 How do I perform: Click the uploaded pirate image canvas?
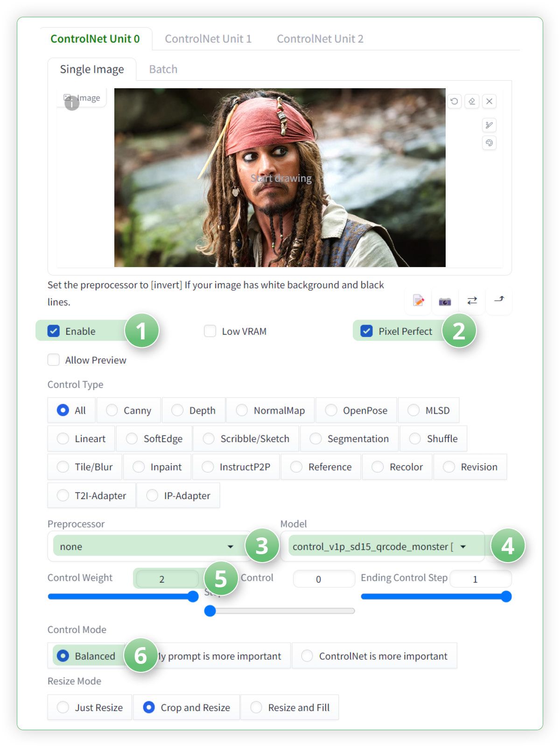pos(280,177)
